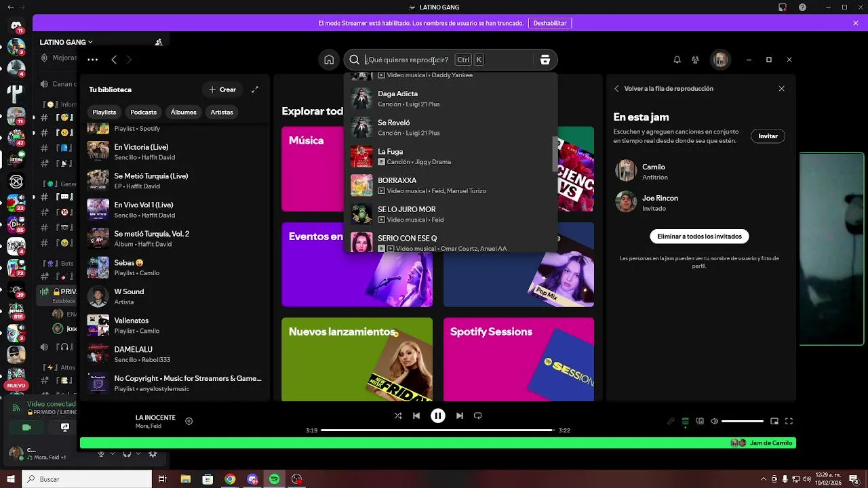
Task: Click Deshabilitar in Streamer mode banner
Action: 550,23
